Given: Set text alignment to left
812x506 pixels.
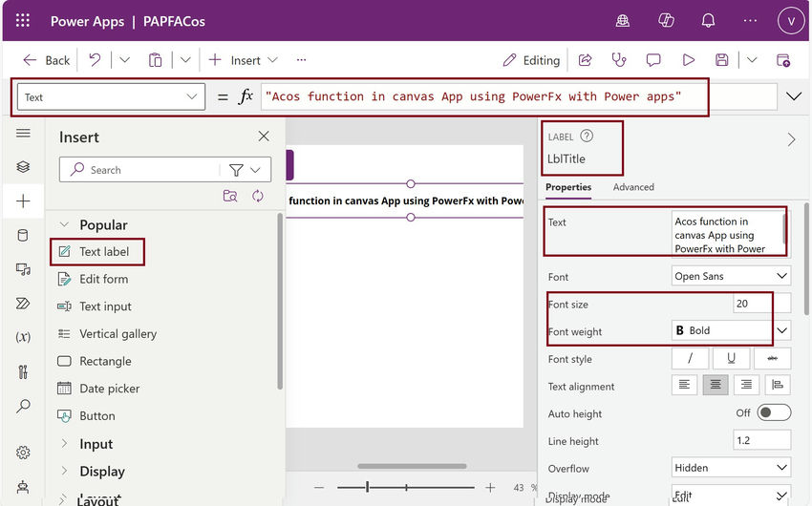Looking at the screenshot, I should point(684,385).
